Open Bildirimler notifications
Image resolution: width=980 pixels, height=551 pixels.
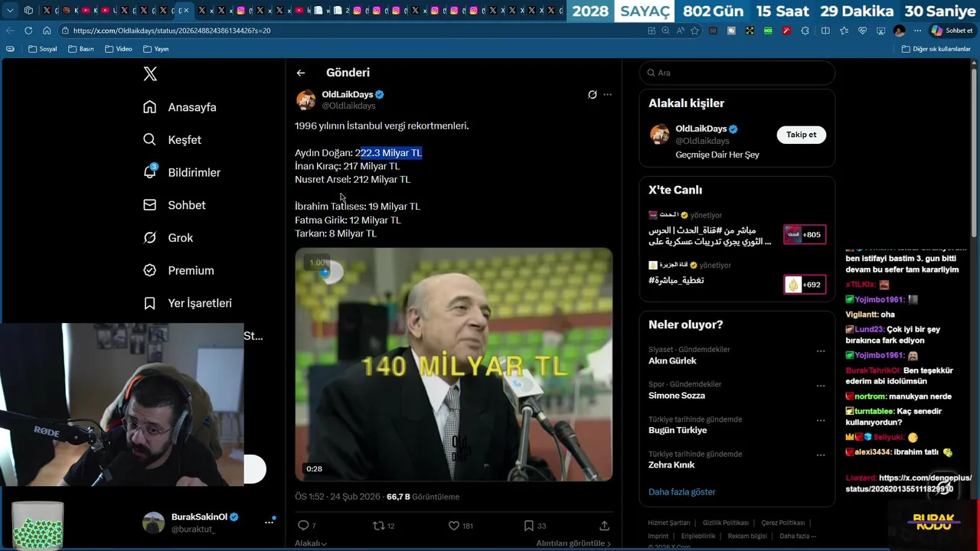click(181, 172)
